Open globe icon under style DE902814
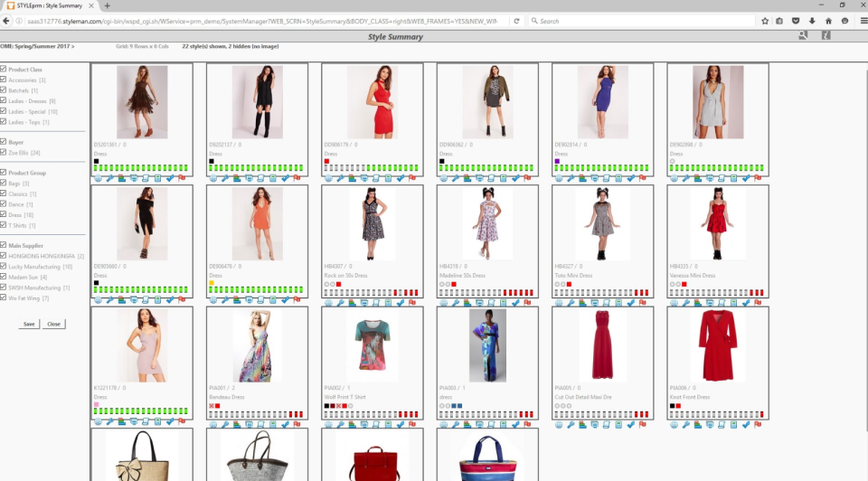 (559, 178)
